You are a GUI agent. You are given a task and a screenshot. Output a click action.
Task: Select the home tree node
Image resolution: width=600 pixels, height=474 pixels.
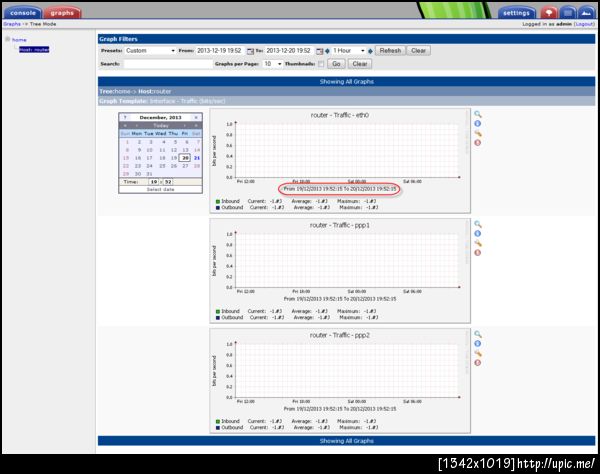(19, 40)
